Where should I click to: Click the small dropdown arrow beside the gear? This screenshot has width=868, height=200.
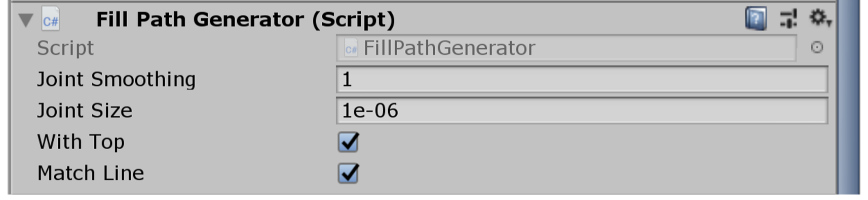tap(829, 23)
